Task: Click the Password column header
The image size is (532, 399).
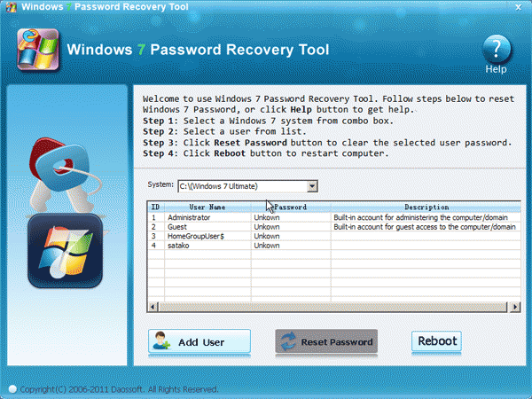Action: 291,207
